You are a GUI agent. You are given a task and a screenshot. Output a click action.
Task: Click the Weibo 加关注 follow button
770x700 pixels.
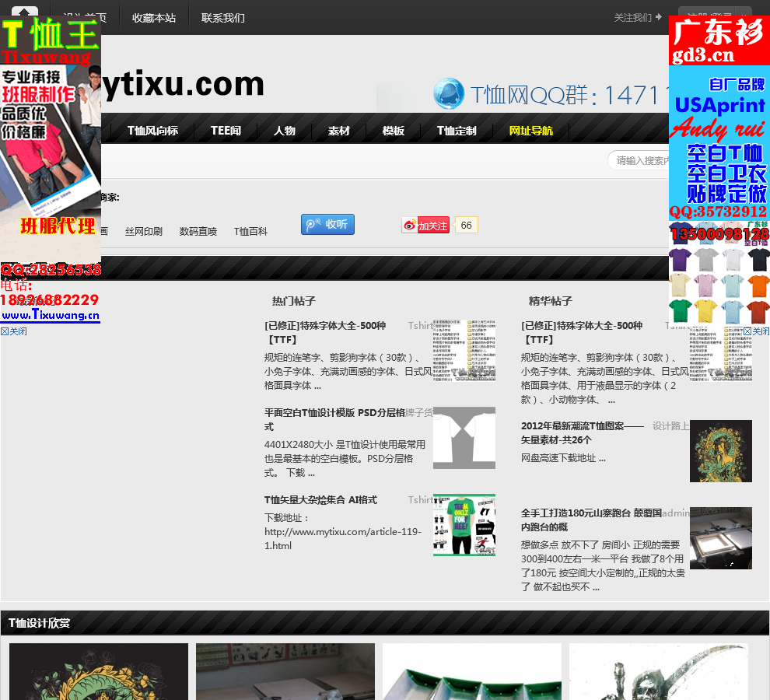425,226
